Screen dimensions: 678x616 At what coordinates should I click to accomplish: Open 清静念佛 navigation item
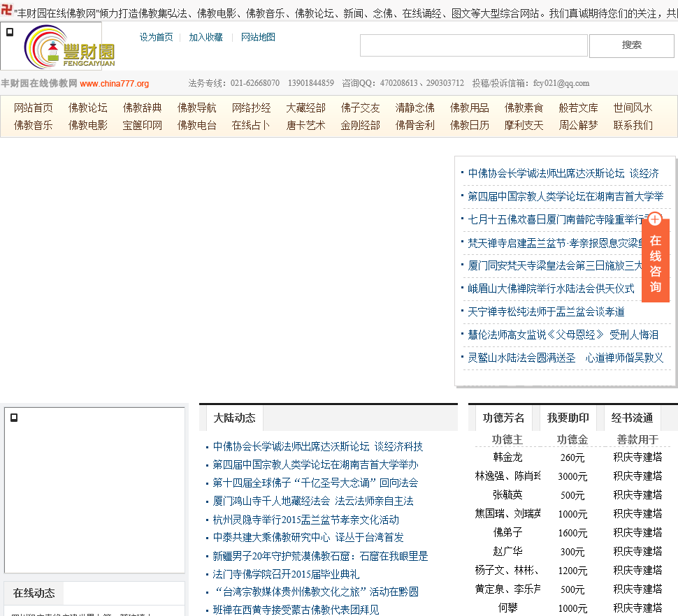point(414,108)
